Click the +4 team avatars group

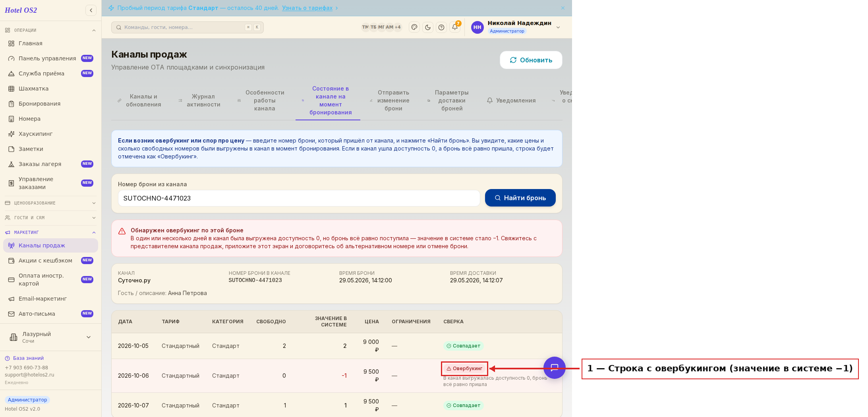point(398,27)
